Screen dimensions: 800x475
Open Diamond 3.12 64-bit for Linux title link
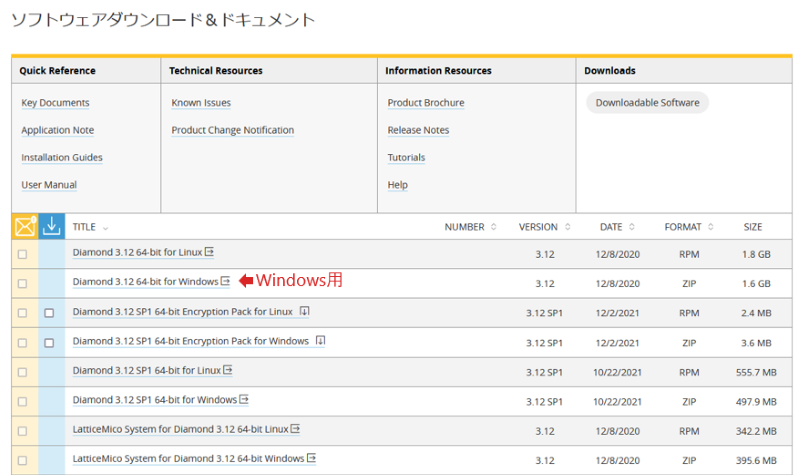point(137,252)
